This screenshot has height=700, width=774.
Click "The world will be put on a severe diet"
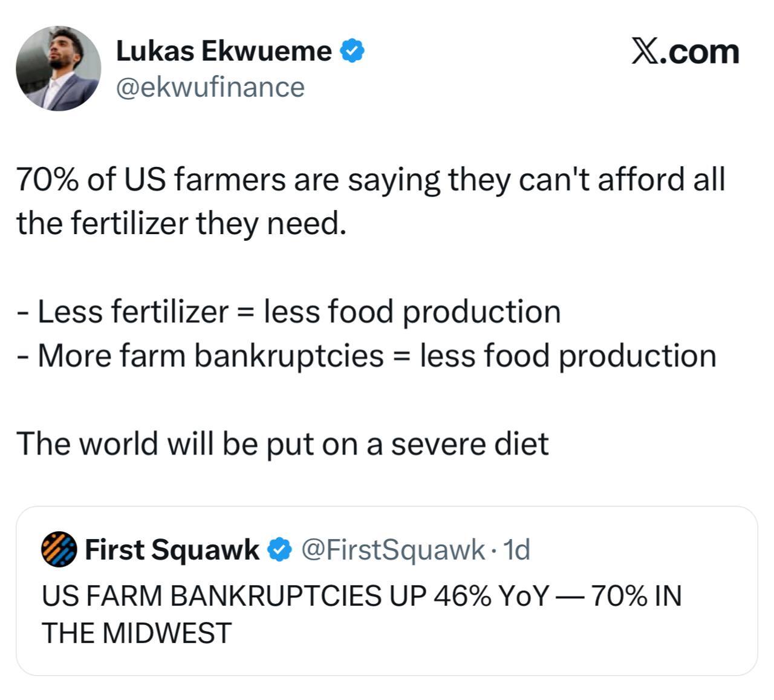click(x=282, y=443)
